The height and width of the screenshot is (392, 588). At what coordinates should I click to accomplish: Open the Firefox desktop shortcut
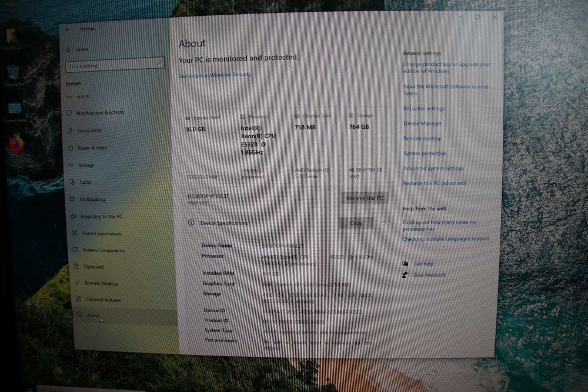point(15,144)
